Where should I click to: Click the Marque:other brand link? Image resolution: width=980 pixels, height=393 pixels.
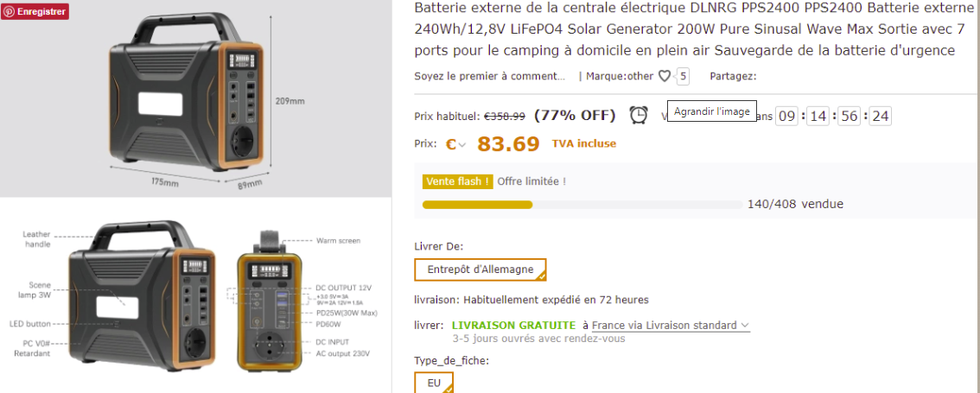point(620,76)
